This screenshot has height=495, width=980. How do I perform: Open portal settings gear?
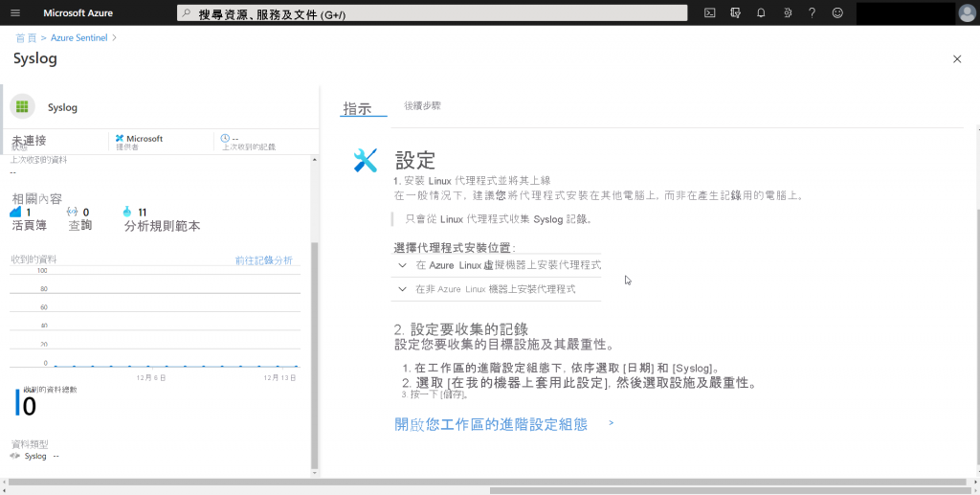787,12
